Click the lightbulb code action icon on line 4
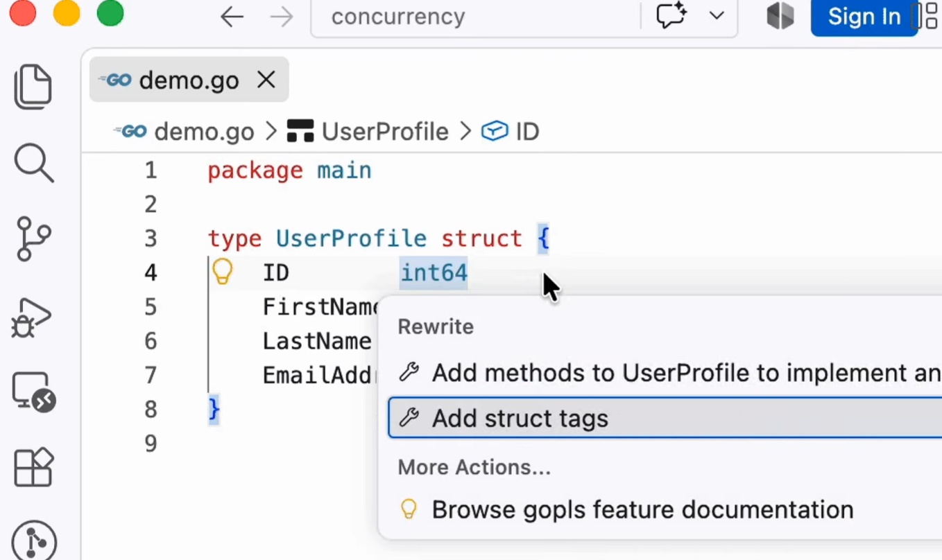This screenshot has height=560, width=942. pyautogui.click(x=222, y=272)
